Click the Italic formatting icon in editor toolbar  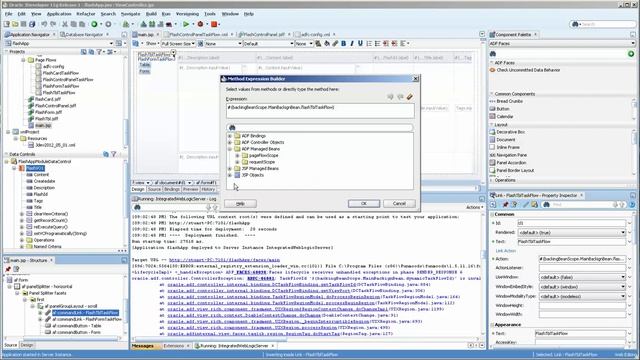pos(352,43)
